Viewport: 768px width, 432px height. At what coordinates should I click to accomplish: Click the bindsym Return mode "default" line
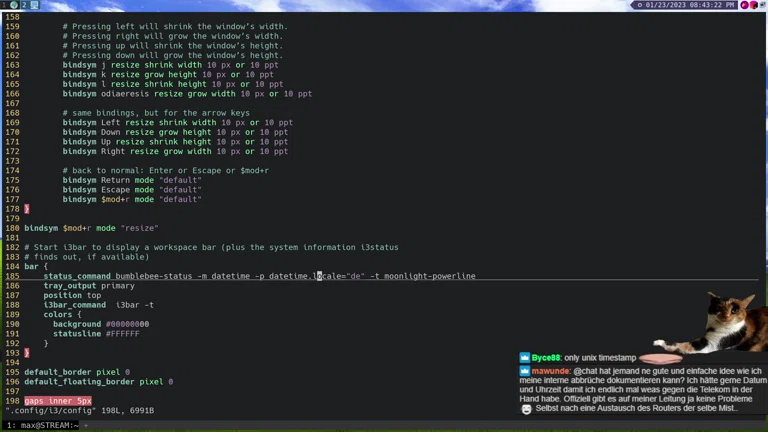pyautogui.click(x=132, y=180)
